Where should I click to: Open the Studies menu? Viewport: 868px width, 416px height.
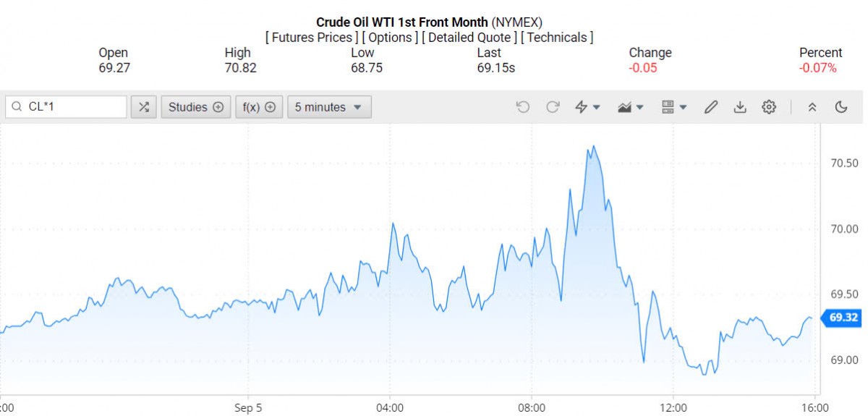click(x=196, y=107)
